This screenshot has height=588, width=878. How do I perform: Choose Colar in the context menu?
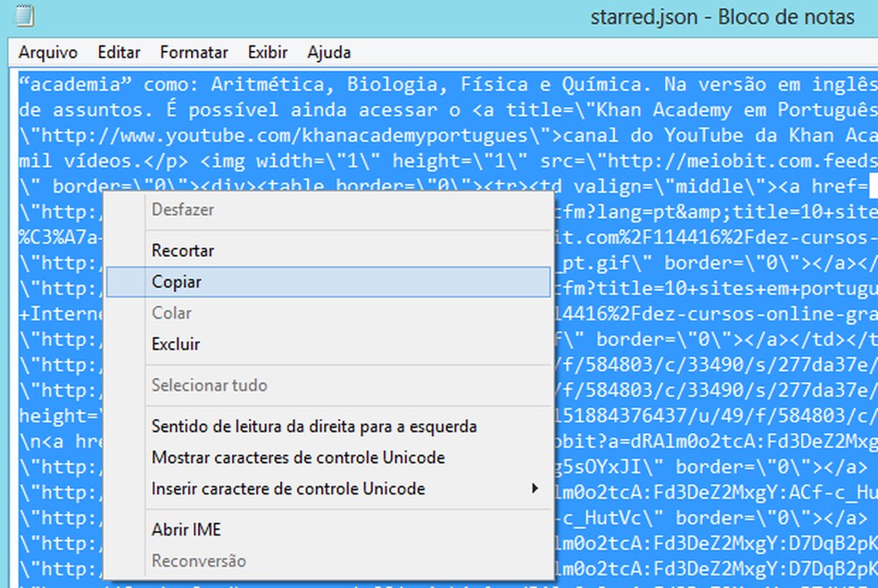tap(328, 313)
